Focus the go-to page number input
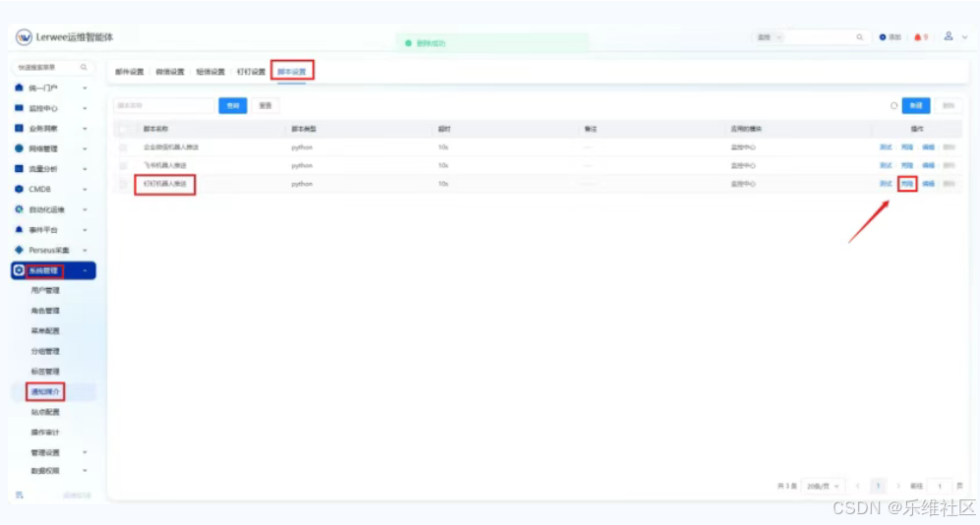 [940, 486]
